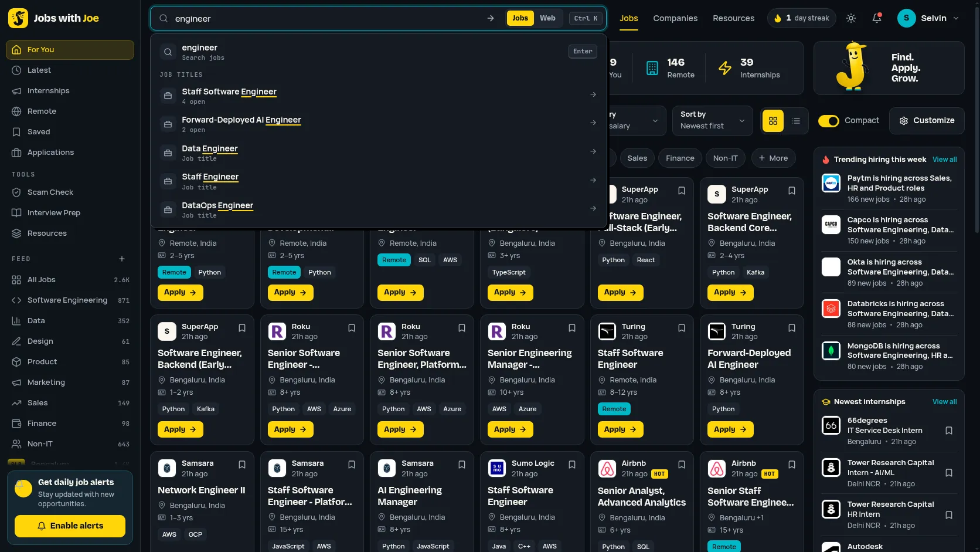Submit search with the arrow icon
Screen dimensions: 980x552
(x=491, y=18)
